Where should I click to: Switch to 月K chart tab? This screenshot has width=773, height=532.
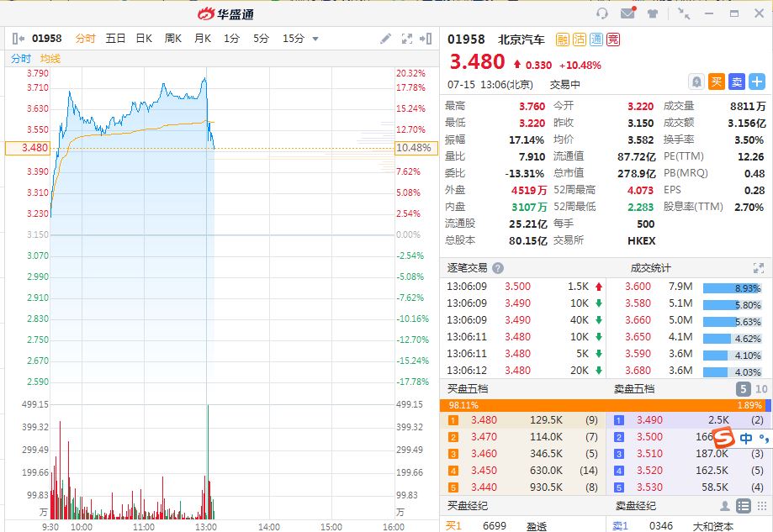pos(203,39)
